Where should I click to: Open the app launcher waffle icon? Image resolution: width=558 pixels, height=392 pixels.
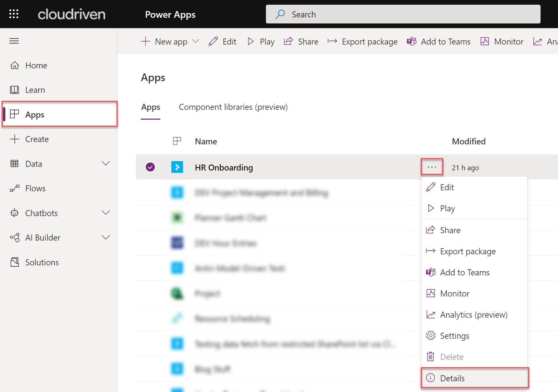click(x=14, y=14)
